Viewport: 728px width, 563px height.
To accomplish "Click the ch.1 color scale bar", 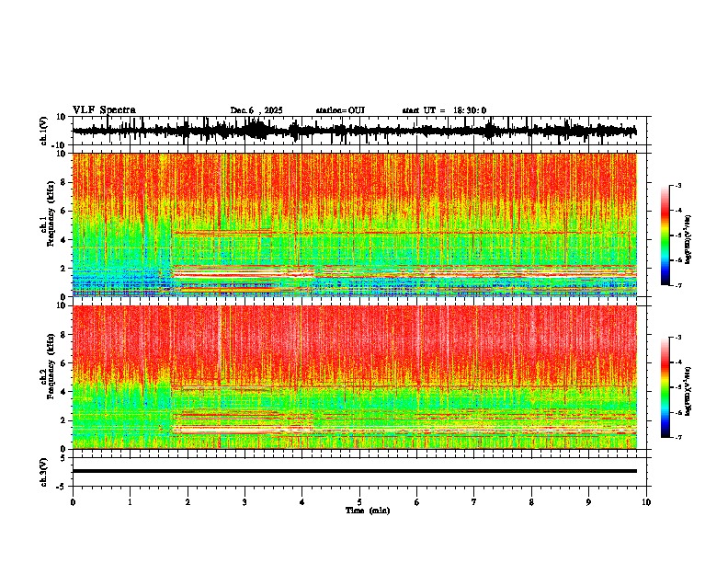I will (x=665, y=236).
